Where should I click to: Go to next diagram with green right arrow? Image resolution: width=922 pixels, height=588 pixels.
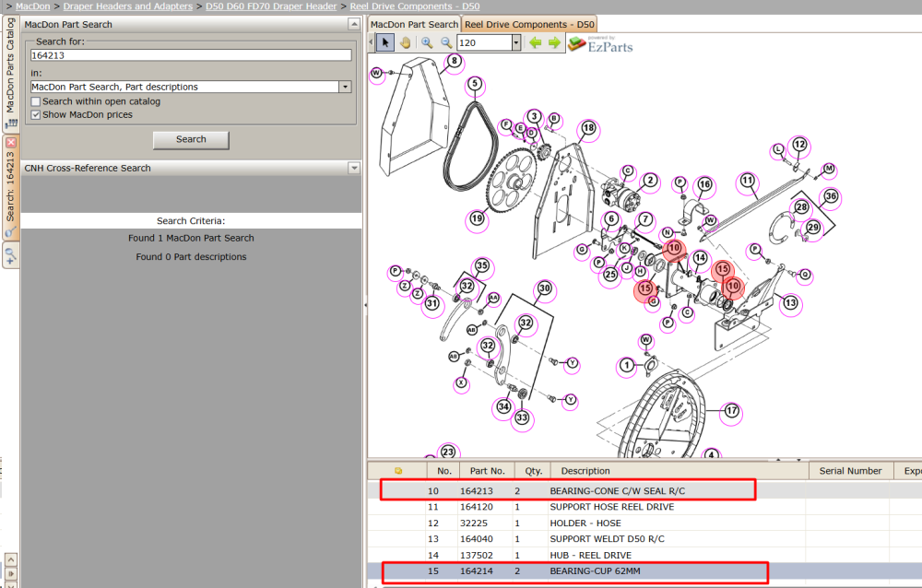pos(554,42)
